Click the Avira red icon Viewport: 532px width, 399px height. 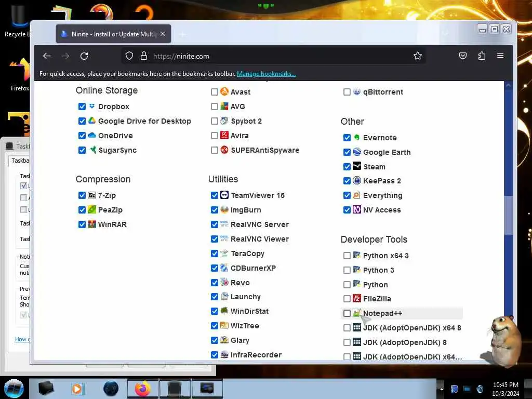point(224,135)
